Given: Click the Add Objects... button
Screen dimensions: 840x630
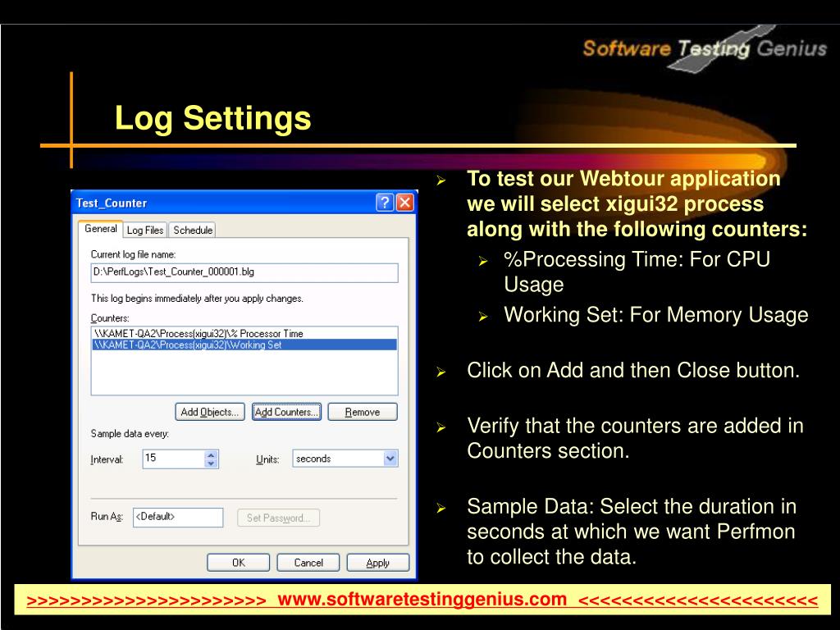Looking at the screenshot, I should point(209,412).
